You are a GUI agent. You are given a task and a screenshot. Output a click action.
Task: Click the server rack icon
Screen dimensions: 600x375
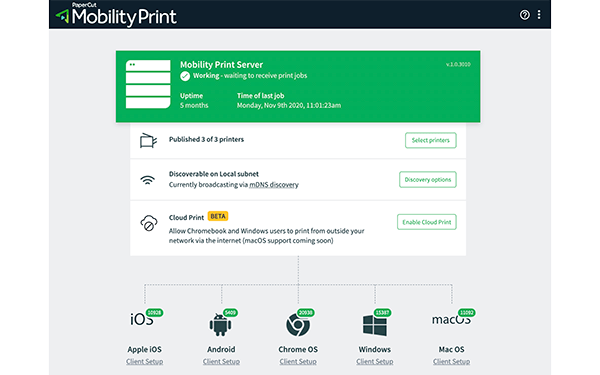(x=148, y=84)
